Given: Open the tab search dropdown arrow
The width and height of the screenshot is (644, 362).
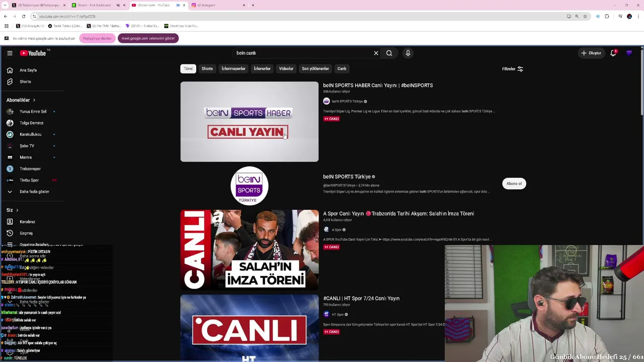Looking at the screenshot, I should coord(6,5).
